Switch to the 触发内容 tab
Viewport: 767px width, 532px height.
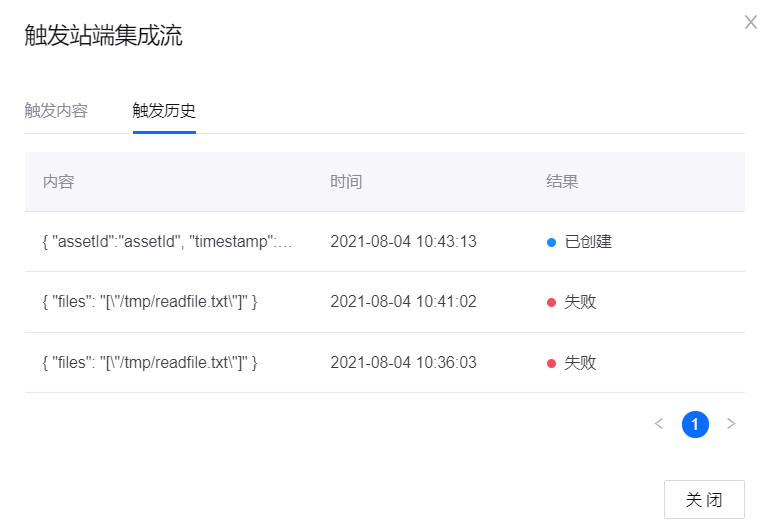(x=56, y=110)
